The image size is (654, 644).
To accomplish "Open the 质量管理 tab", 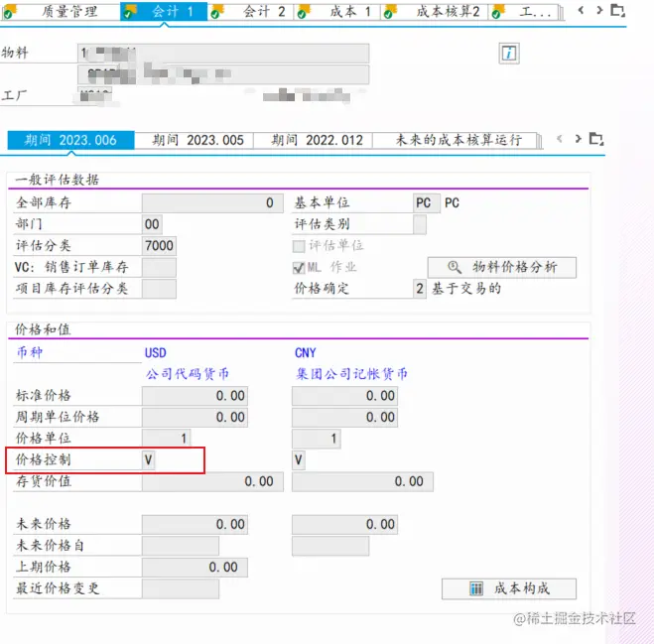I will pyautogui.click(x=61, y=11).
